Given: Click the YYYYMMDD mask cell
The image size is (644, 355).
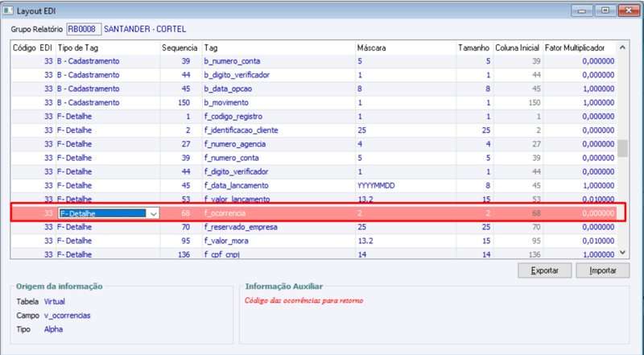Looking at the screenshot, I should click(406, 186).
